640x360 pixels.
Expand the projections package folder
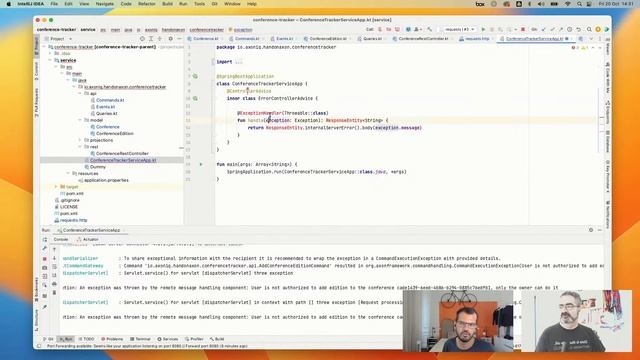(80, 140)
